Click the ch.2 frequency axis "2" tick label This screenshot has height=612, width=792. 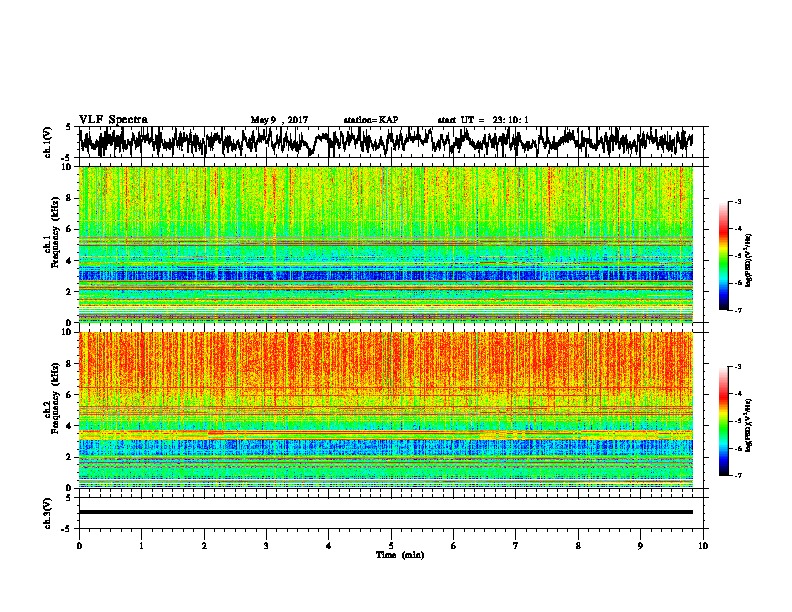pyautogui.click(x=71, y=457)
